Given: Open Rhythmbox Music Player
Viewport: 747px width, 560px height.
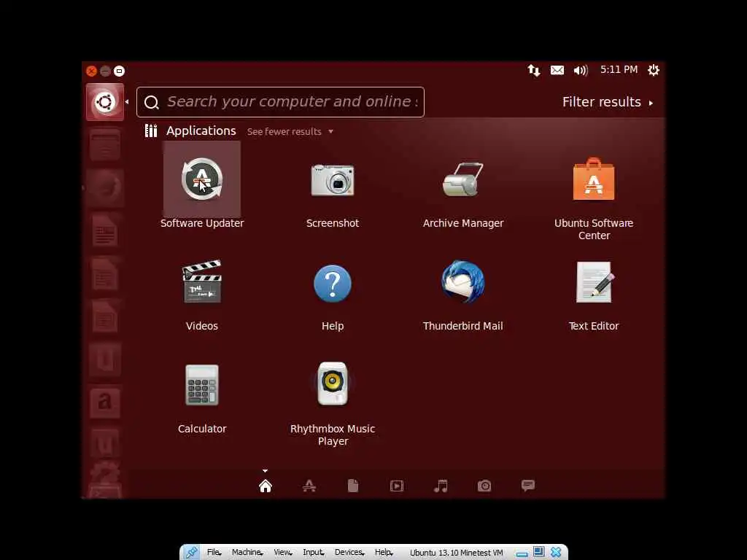Looking at the screenshot, I should [333, 384].
